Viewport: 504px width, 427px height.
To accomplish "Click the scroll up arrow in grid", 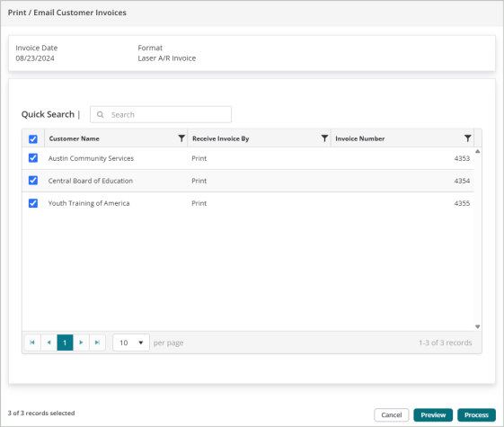I will pyautogui.click(x=478, y=151).
